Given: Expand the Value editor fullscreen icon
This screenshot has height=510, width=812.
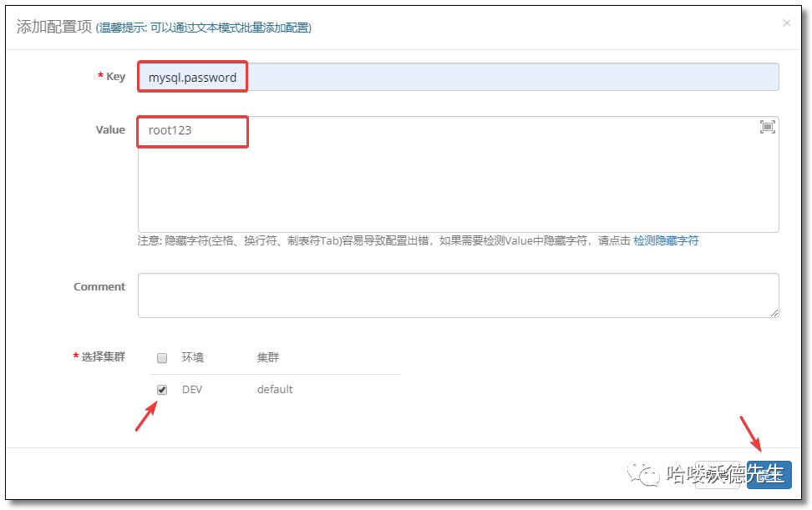Looking at the screenshot, I should click(768, 127).
